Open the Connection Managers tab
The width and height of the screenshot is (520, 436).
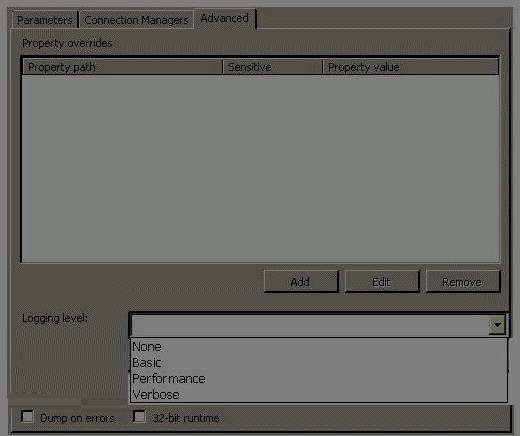pyautogui.click(x=136, y=20)
